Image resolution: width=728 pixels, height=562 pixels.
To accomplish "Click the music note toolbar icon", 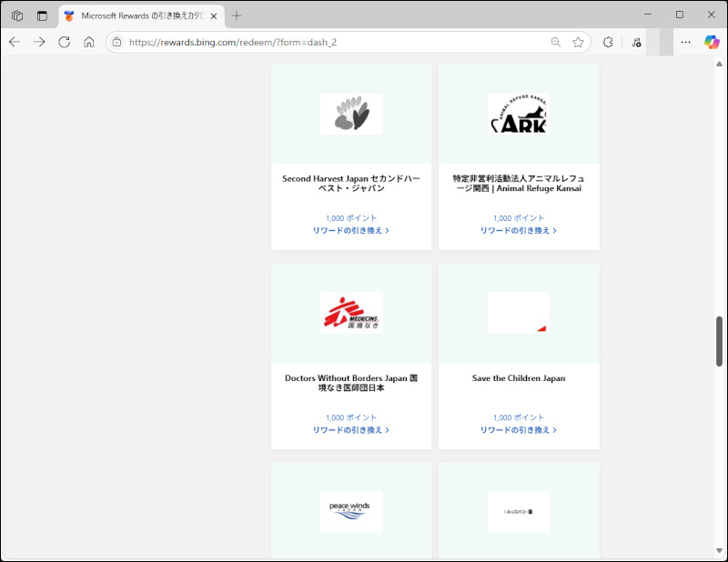I will pos(636,42).
